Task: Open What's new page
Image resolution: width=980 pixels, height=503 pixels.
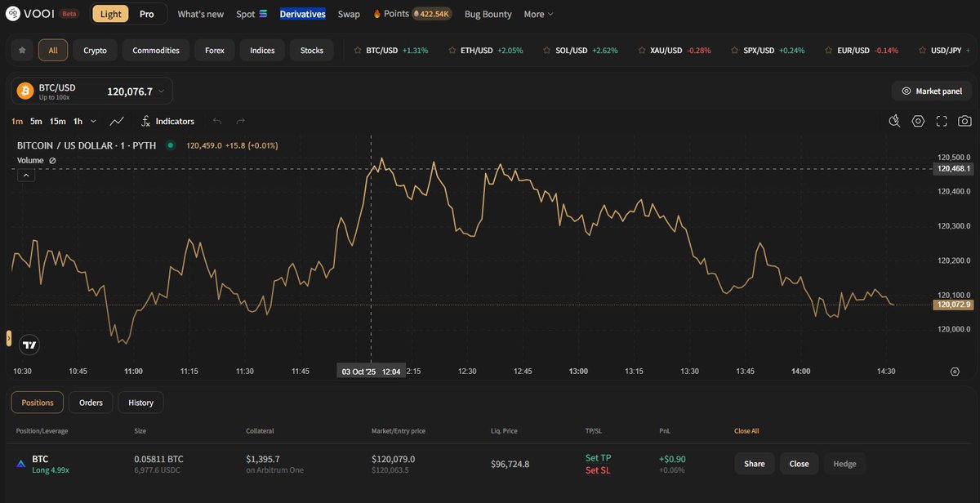Action: (200, 14)
